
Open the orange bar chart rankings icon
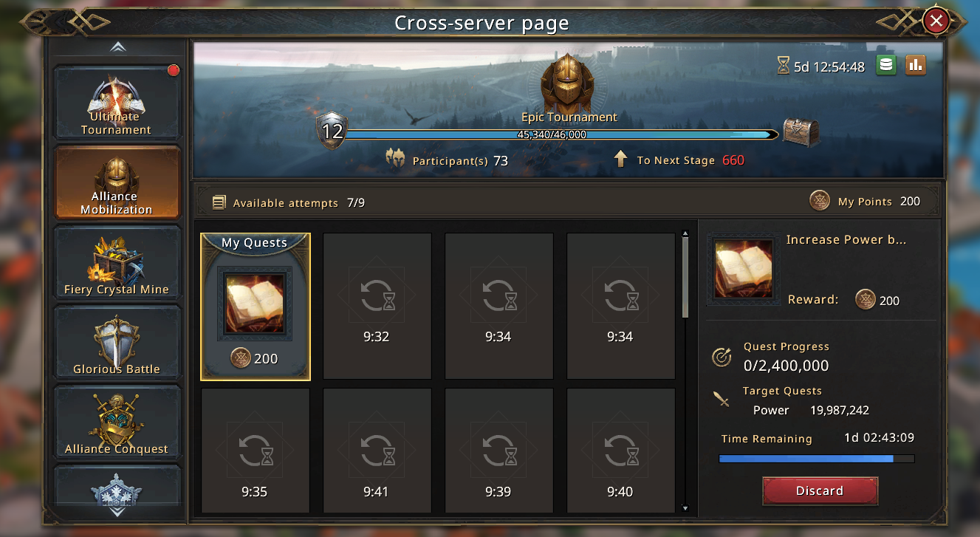916,65
